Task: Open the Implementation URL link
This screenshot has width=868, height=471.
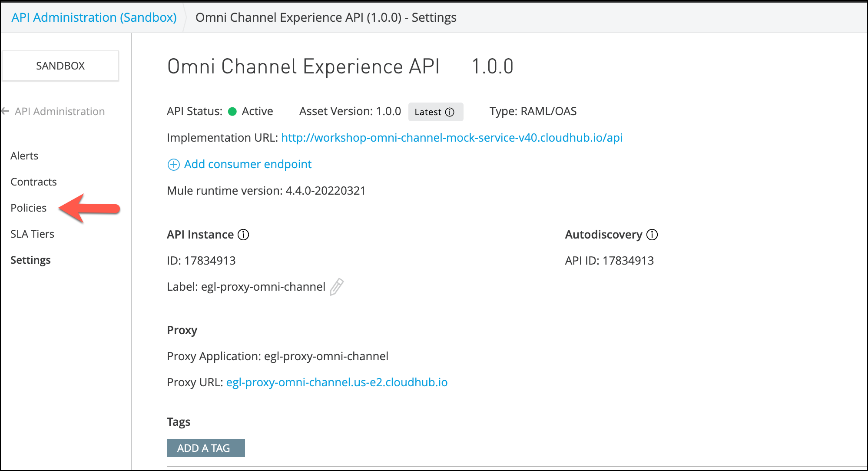Action: coord(452,138)
